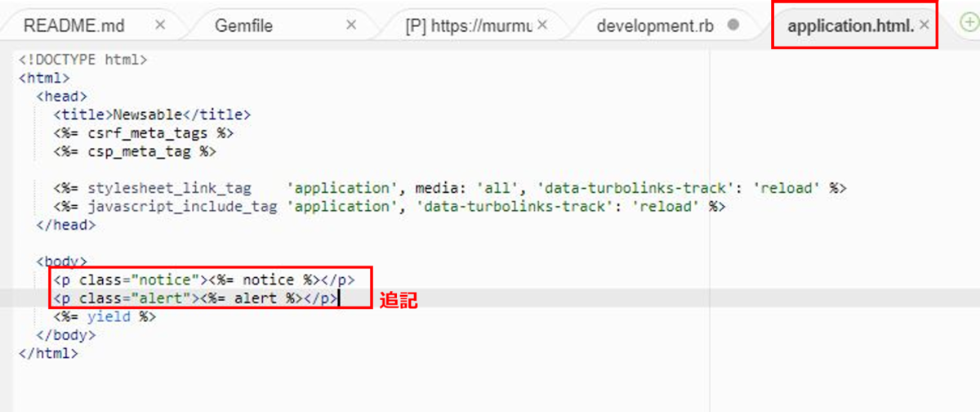Viewport: 980px width, 412px height.
Task: Click the csrf_meta_tags line
Action: (x=144, y=132)
